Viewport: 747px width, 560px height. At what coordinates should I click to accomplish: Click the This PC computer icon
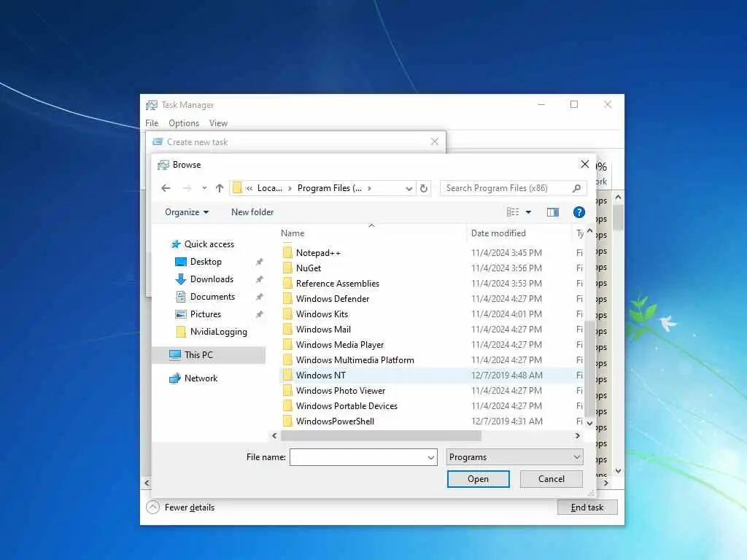click(x=175, y=355)
